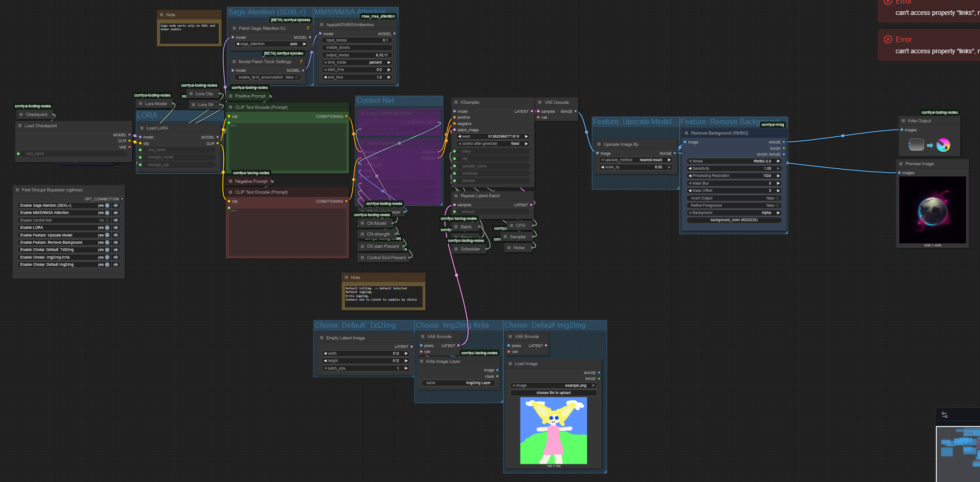Open the Model dropdown showing RMBG-2.0
The height and width of the screenshot is (482, 980).
coord(734,161)
